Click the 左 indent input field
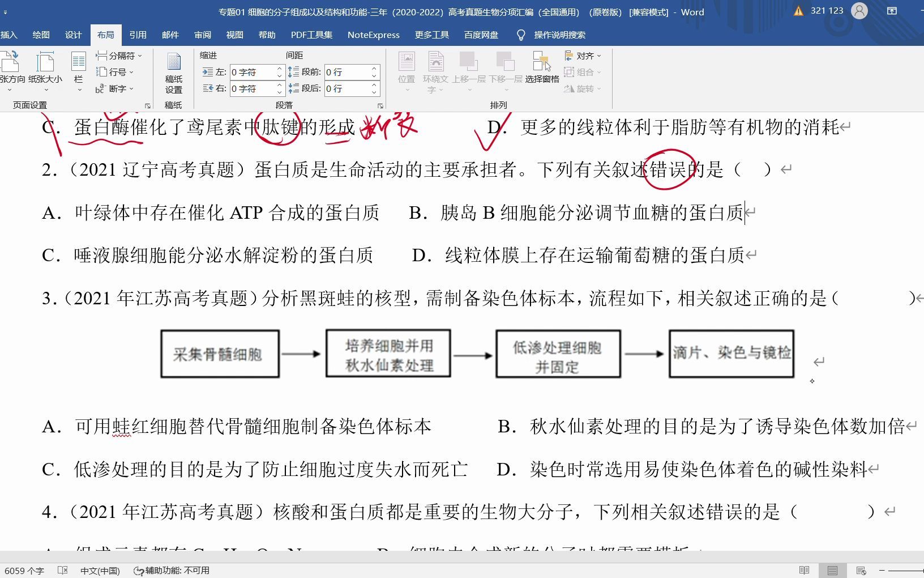Viewport: 924px width, 578px height. click(x=254, y=72)
